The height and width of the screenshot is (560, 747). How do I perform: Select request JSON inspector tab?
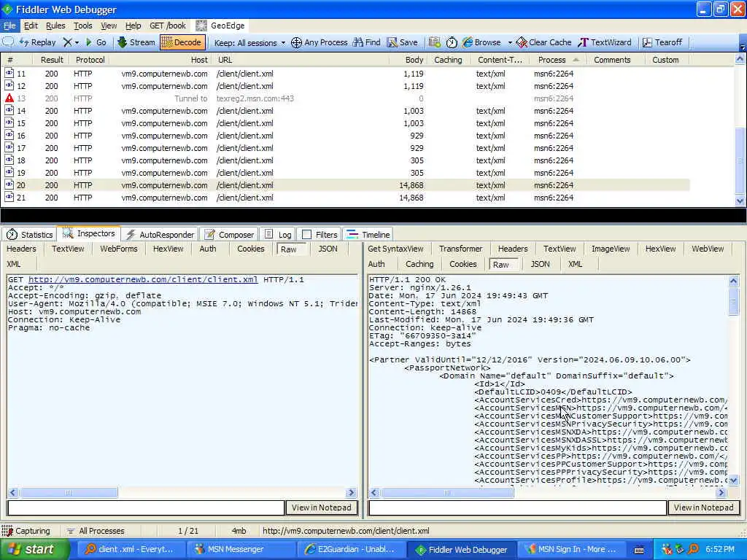click(328, 249)
